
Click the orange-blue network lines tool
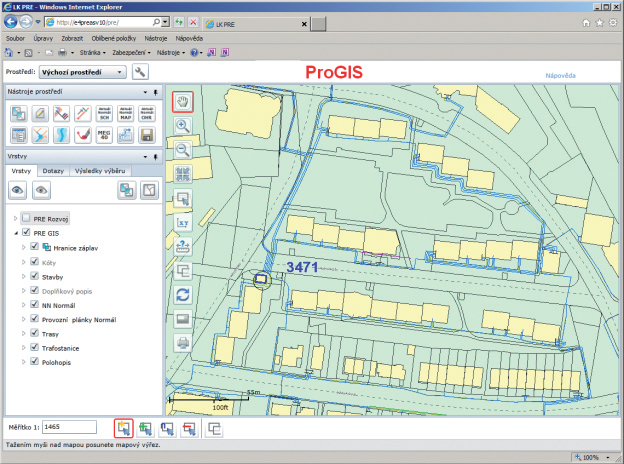pos(40,135)
